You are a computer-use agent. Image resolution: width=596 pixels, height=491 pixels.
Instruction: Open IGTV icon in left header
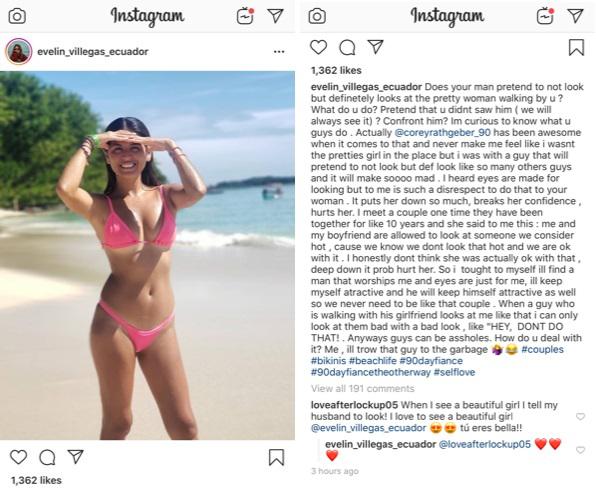coord(245,16)
